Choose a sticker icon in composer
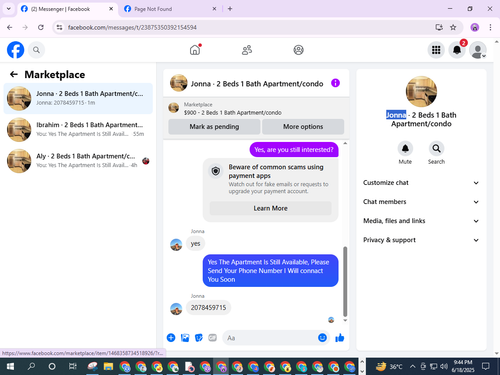Screen dimensions: 500x375 coord(199,338)
